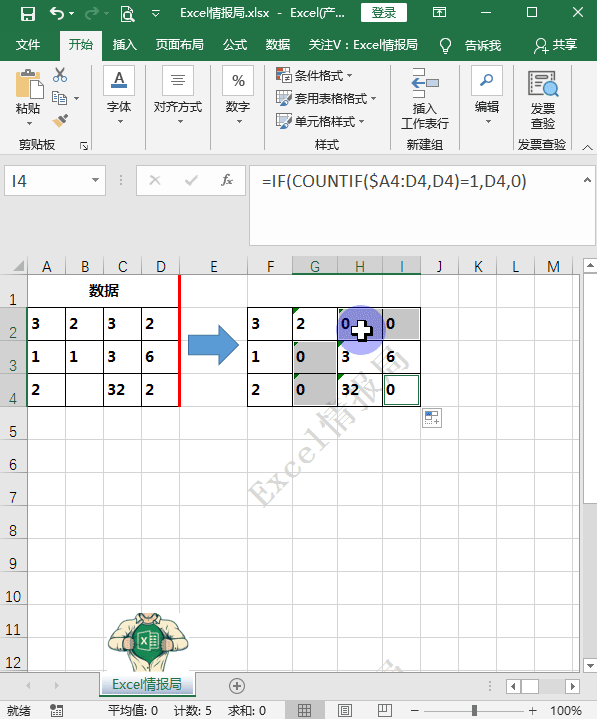Click vertical scrollbar down arrow
Viewport: 597px width, 719px height.
tap(590, 665)
